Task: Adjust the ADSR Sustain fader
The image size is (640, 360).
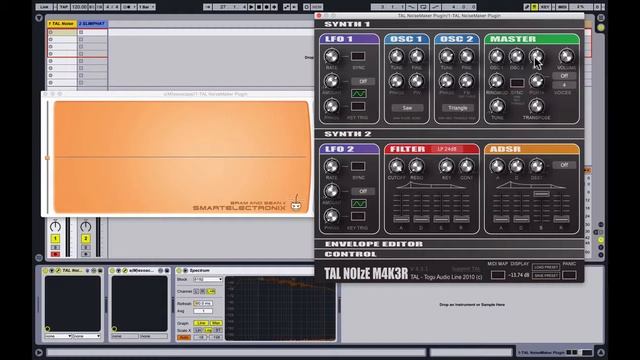Action: [541, 194]
